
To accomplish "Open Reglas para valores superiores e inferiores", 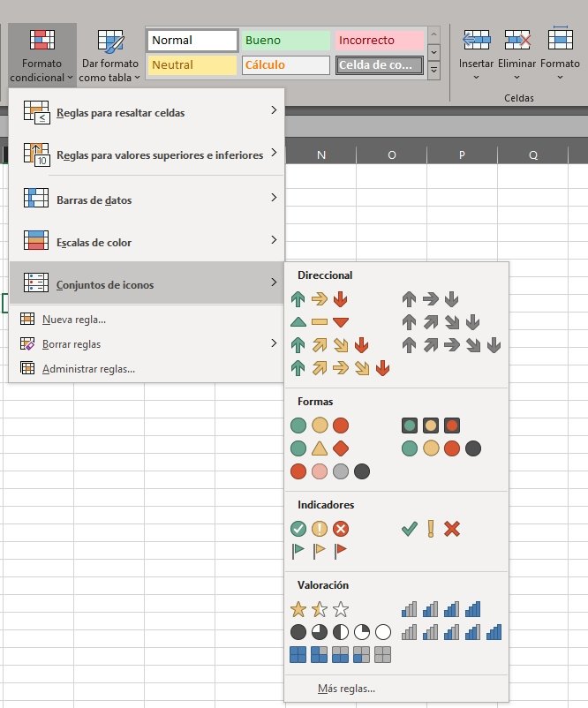I will (x=147, y=154).
